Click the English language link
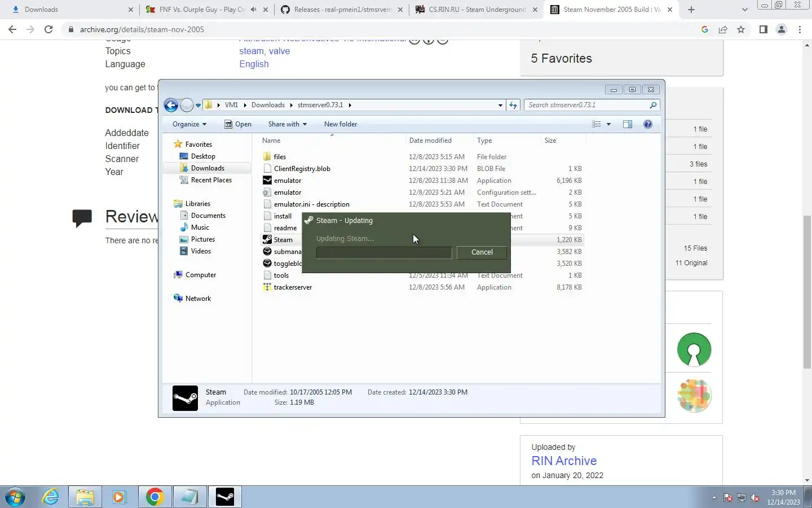The image size is (812, 508). coord(254,64)
